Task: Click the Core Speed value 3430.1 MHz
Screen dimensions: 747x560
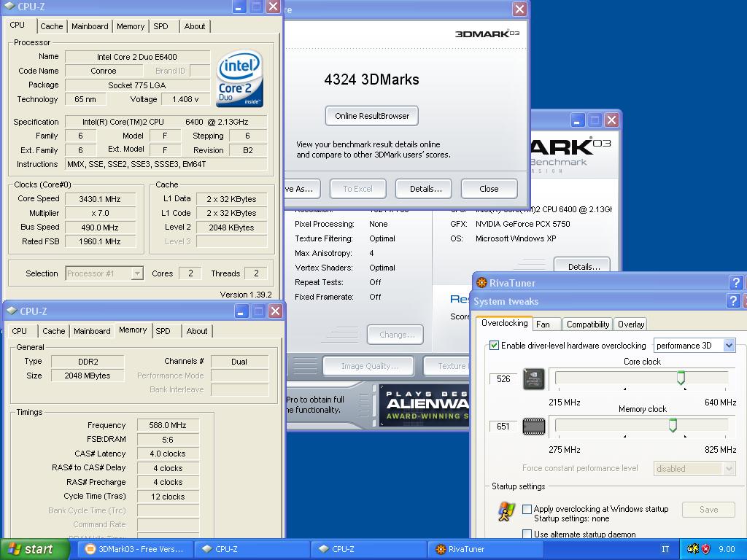Action: point(100,199)
